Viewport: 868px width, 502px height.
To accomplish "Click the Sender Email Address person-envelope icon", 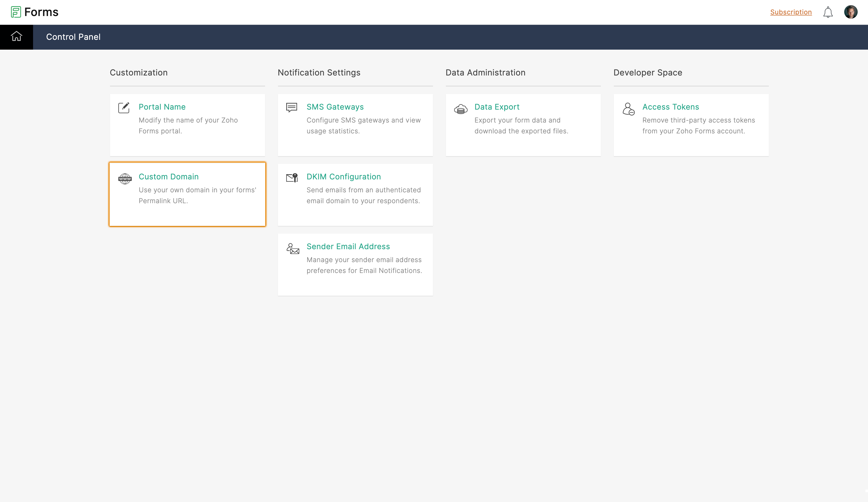I will tap(293, 249).
